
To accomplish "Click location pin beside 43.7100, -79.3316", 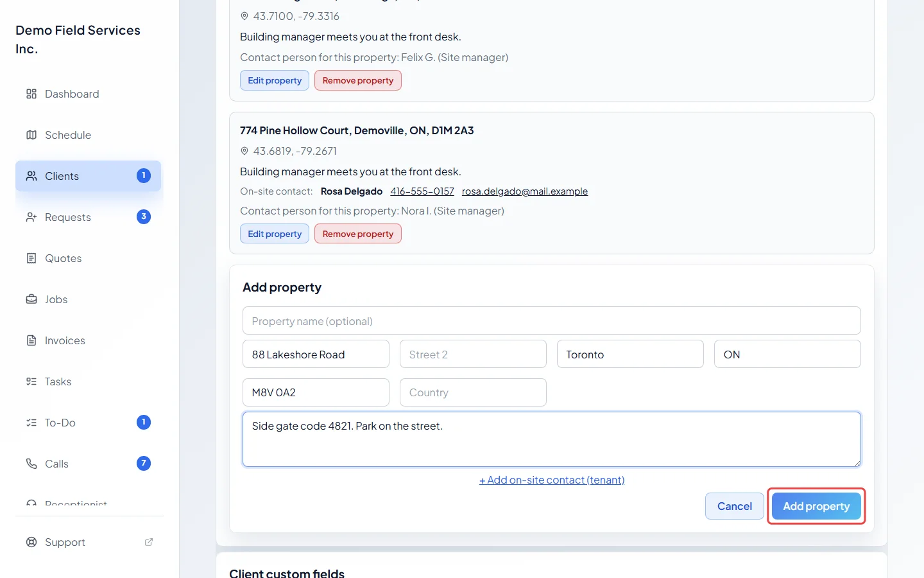I will click(244, 16).
